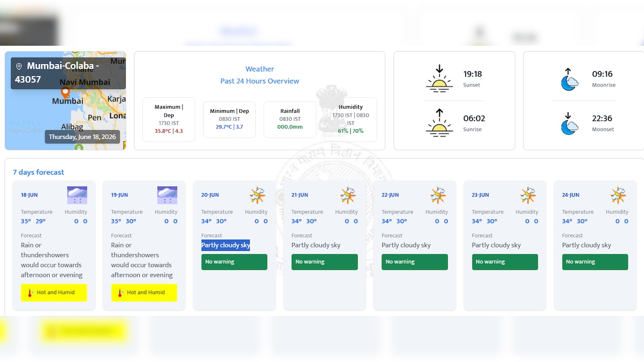Click the 06:02 sunrise time
644x362 pixels.
tap(474, 118)
